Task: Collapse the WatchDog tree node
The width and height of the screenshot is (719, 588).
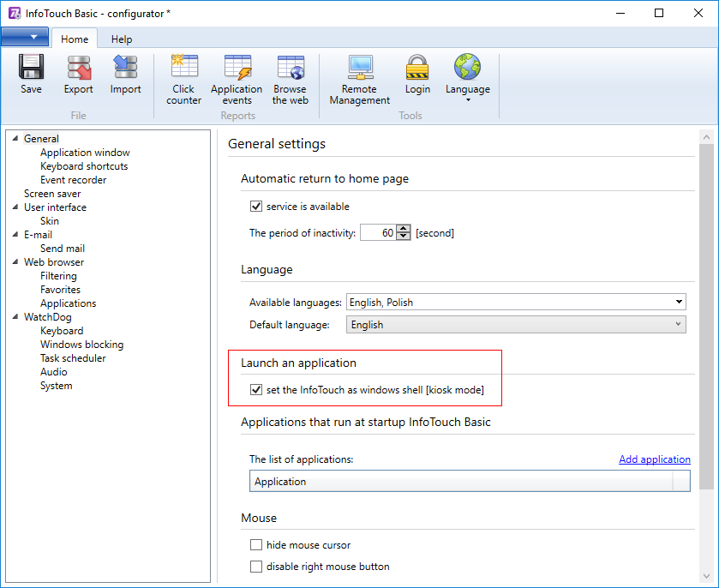Action: pos(15,317)
